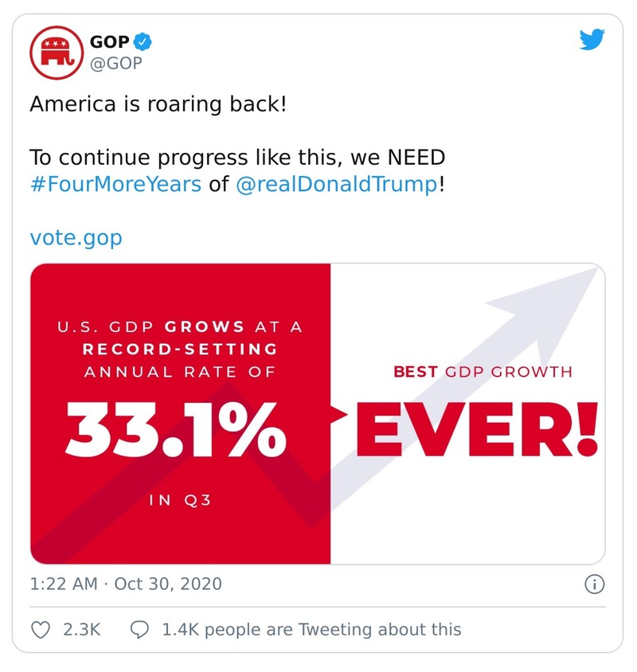Click the reply speech bubble icon
The width and height of the screenshot is (637, 672).
tap(139, 629)
